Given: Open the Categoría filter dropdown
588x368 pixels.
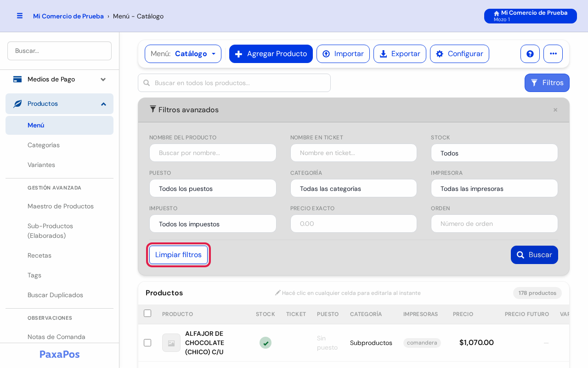Looking at the screenshot, I should (354, 188).
